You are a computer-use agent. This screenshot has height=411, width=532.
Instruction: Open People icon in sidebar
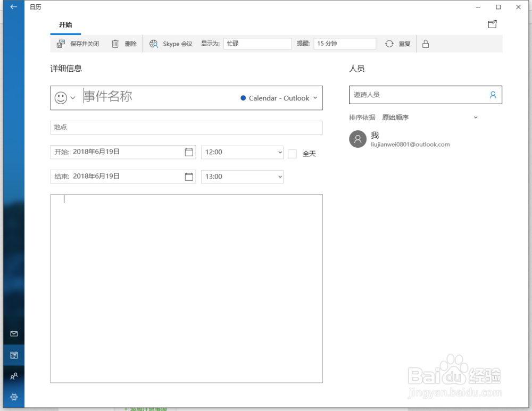14,376
